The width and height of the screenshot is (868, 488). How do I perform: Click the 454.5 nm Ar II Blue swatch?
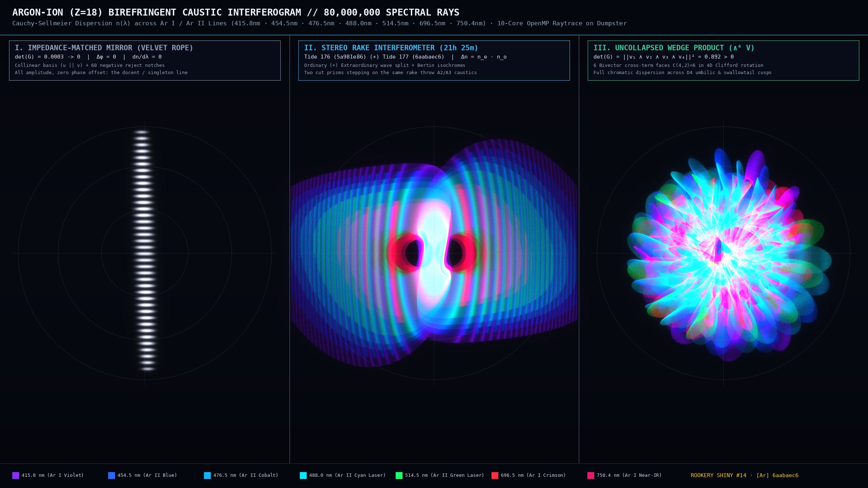tap(111, 475)
